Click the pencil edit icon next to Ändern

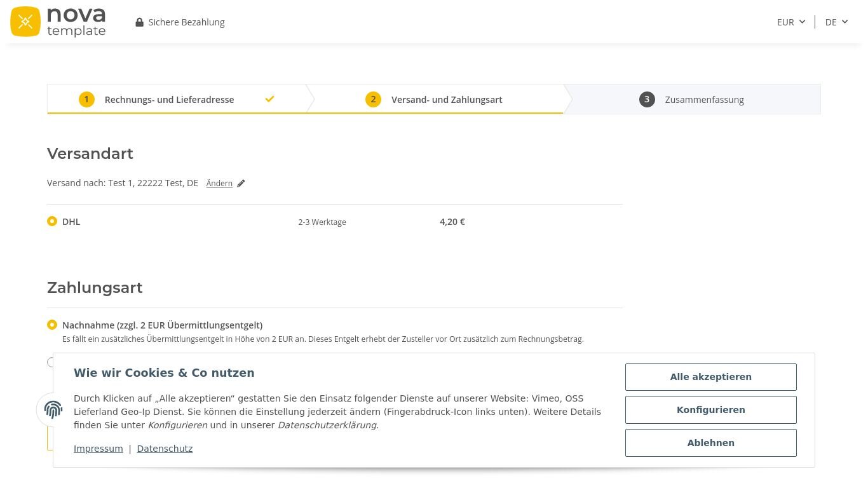click(241, 184)
